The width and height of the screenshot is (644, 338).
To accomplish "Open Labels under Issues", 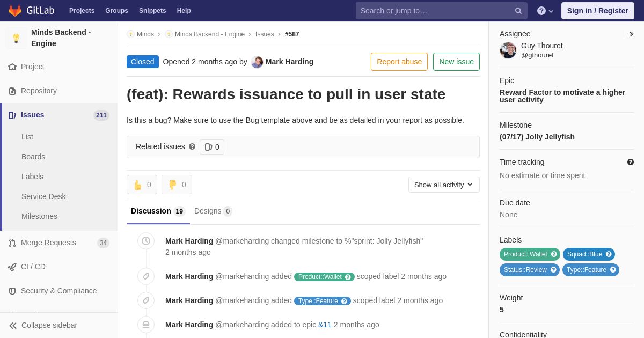I will (x=32, y=177).
